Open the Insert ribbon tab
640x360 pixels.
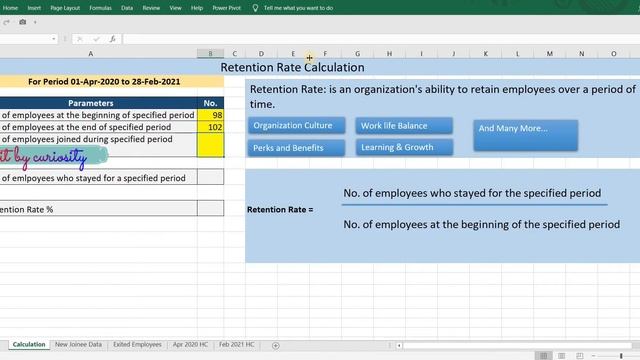pos(34,8)
